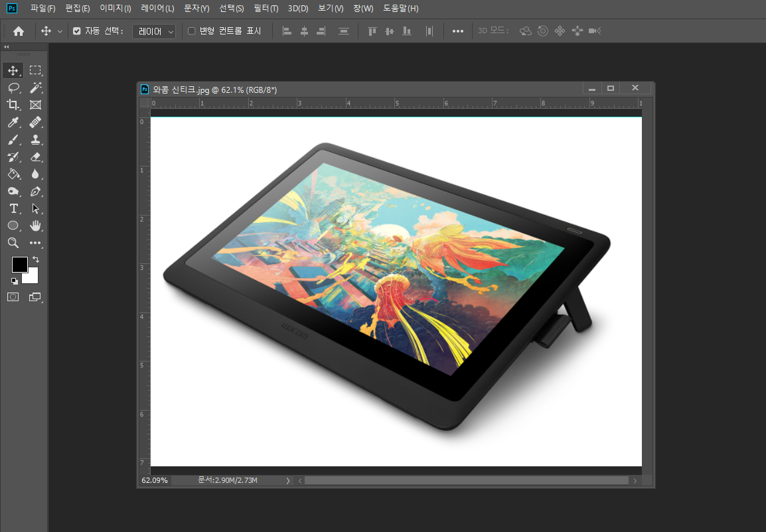The width and height of the screenshot is (766, 532).
Task: Select the Move tool in toolbox
Action: [13, 70]
